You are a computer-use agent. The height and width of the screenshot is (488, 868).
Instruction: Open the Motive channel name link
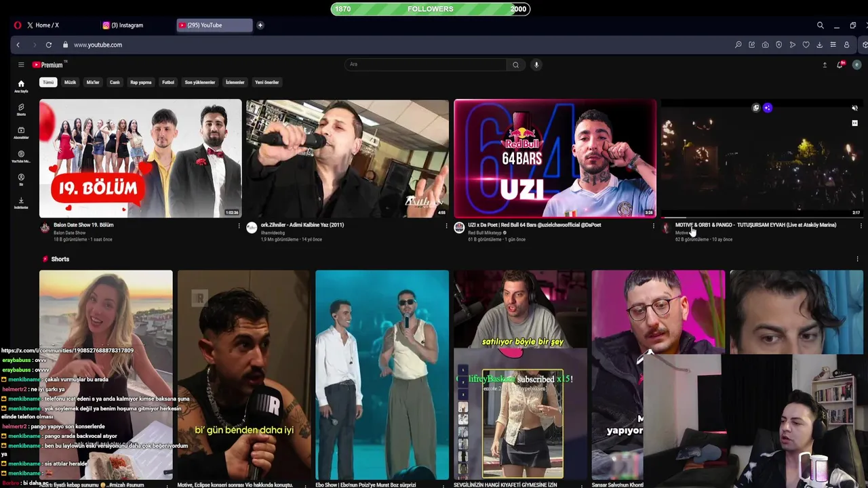pos(682,232)
